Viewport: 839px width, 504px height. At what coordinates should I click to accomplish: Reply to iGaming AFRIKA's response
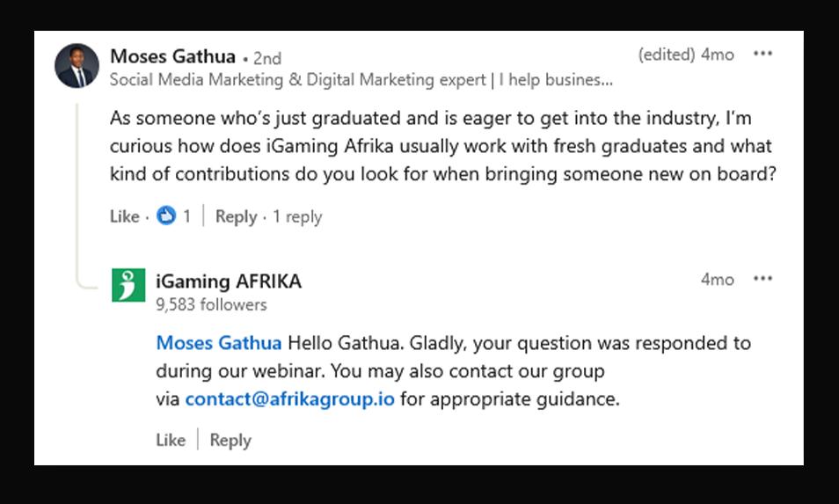[230, 440]
